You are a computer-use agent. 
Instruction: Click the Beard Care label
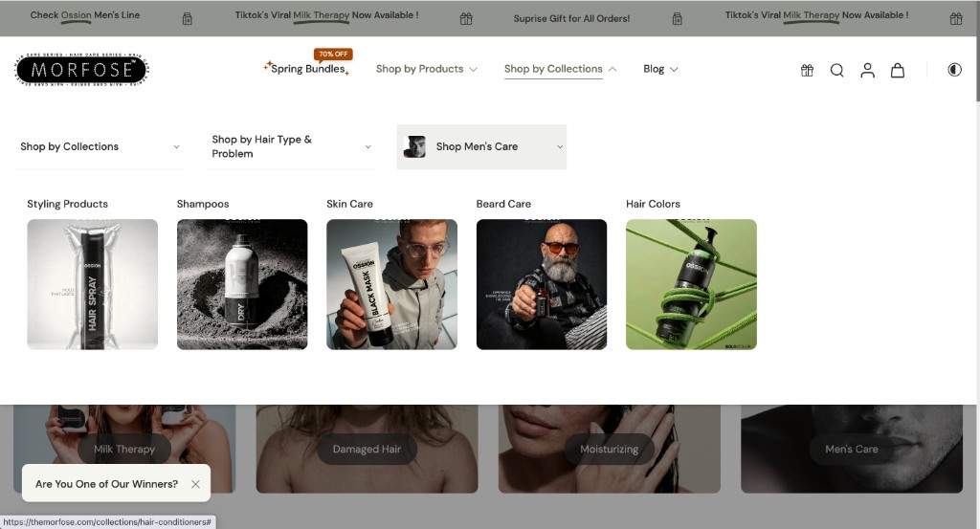[x=503, y=204]
